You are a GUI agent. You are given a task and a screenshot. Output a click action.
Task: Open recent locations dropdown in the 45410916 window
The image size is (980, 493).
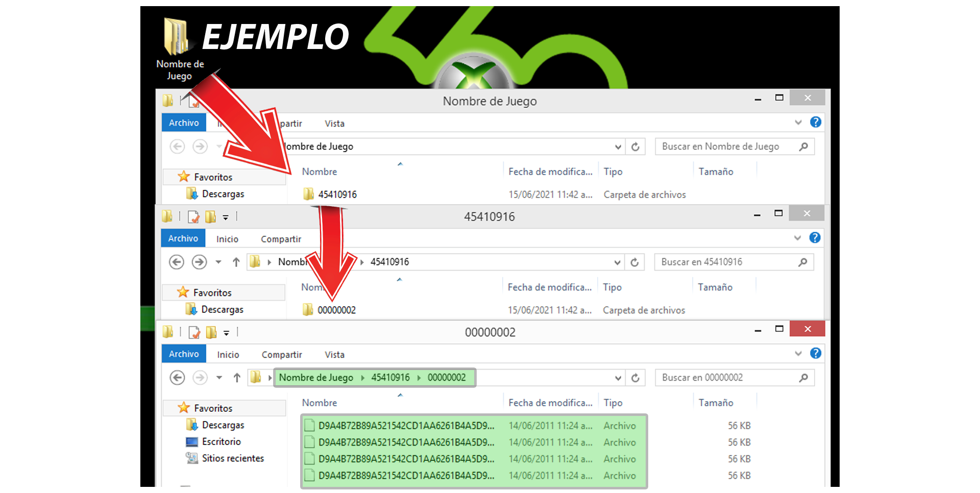coord(218,262)
